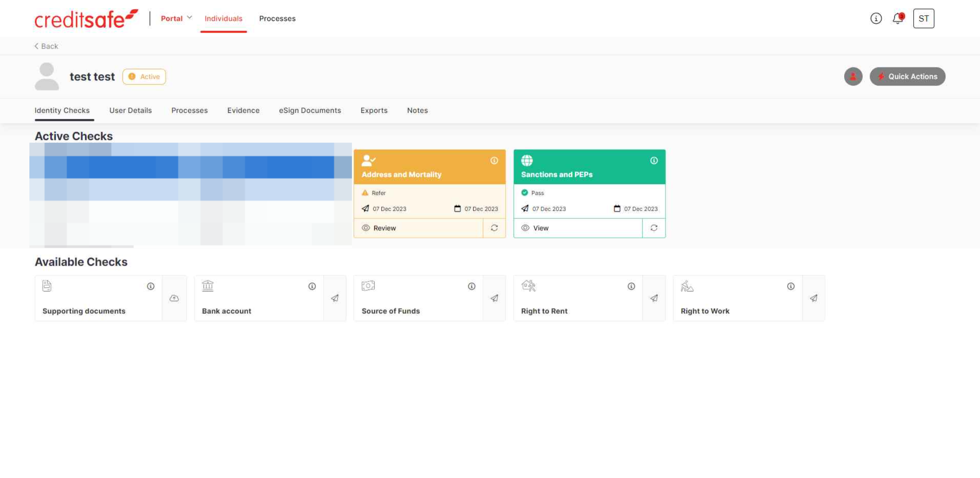Show info for Sanctions and PEPs check
The height and width of the screenshot is (478, 980).
click(653, 161)
